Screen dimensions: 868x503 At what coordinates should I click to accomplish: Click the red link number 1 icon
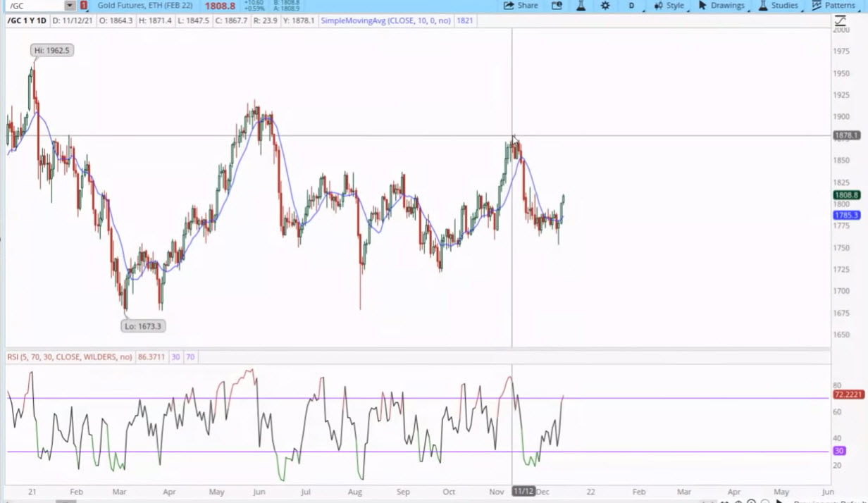84,6
